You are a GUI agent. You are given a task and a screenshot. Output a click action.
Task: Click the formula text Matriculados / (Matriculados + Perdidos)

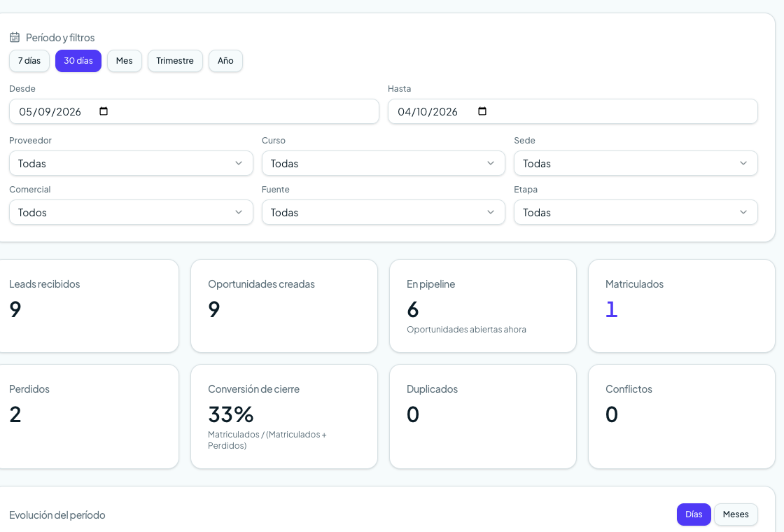click(267, 440)
